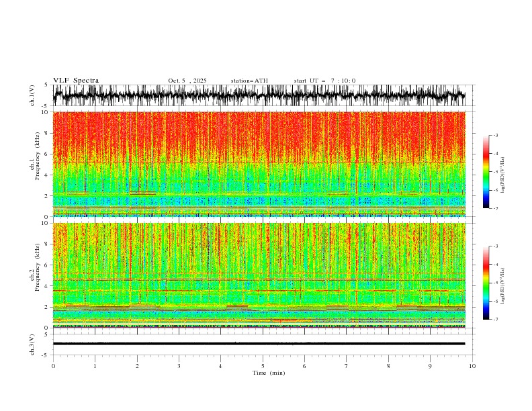
Task: Click the "4" kHz tick on ch.1 axis
Action: tap(47, 175)
